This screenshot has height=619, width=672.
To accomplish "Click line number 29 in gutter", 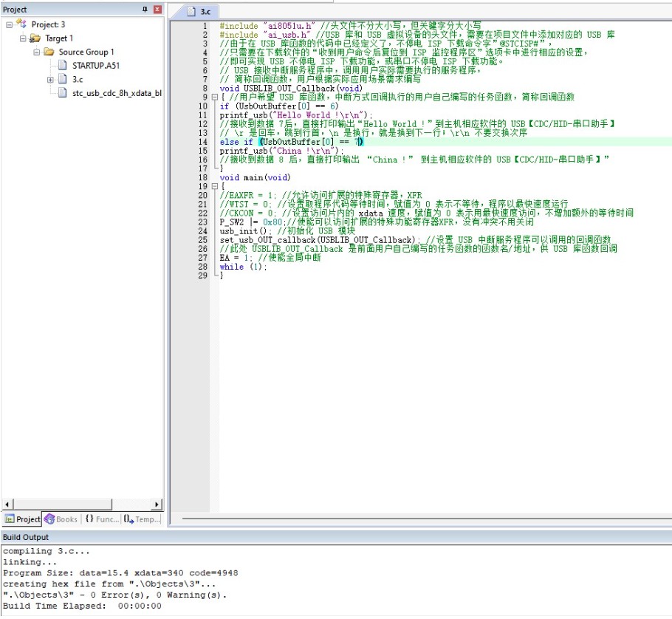I will pyautogui.click(x=203, y=276).
